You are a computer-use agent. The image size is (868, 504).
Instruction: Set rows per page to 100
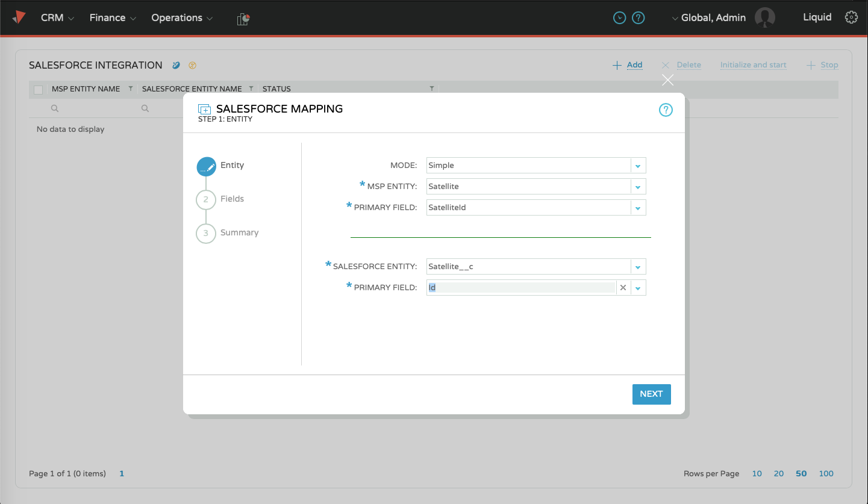826,474
